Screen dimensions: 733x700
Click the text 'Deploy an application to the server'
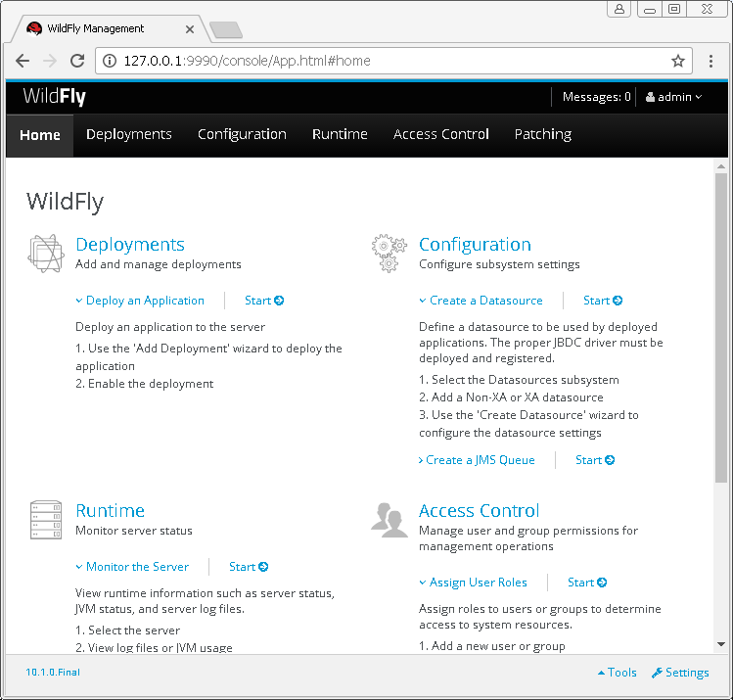pos(170,327)
